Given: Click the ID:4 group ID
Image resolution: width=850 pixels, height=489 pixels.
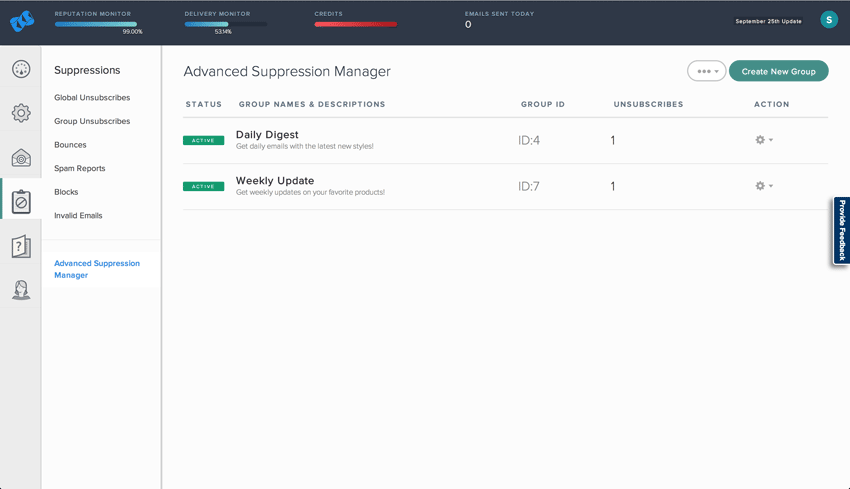Looking at the screenshot, I should pyautogui.click(x=529, y=140).
